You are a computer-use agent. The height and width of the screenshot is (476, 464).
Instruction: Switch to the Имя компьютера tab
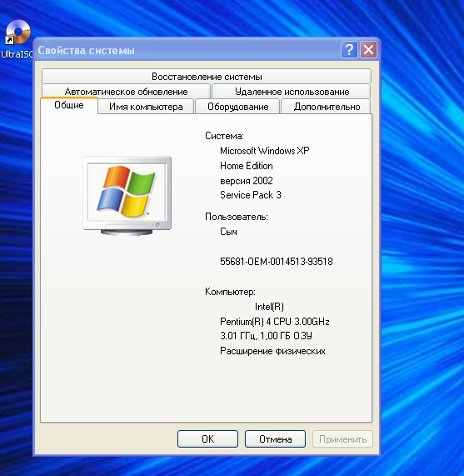coord(146,107)
